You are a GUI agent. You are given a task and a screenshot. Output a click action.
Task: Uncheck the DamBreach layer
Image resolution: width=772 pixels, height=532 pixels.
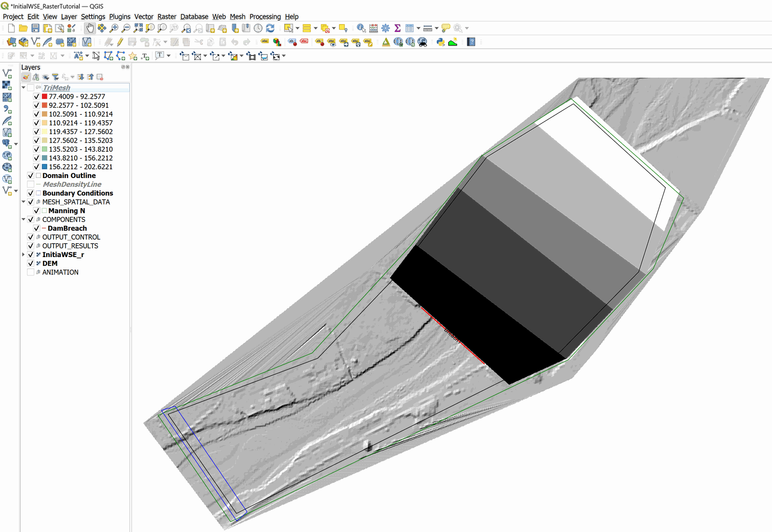(x=37, y=228)
